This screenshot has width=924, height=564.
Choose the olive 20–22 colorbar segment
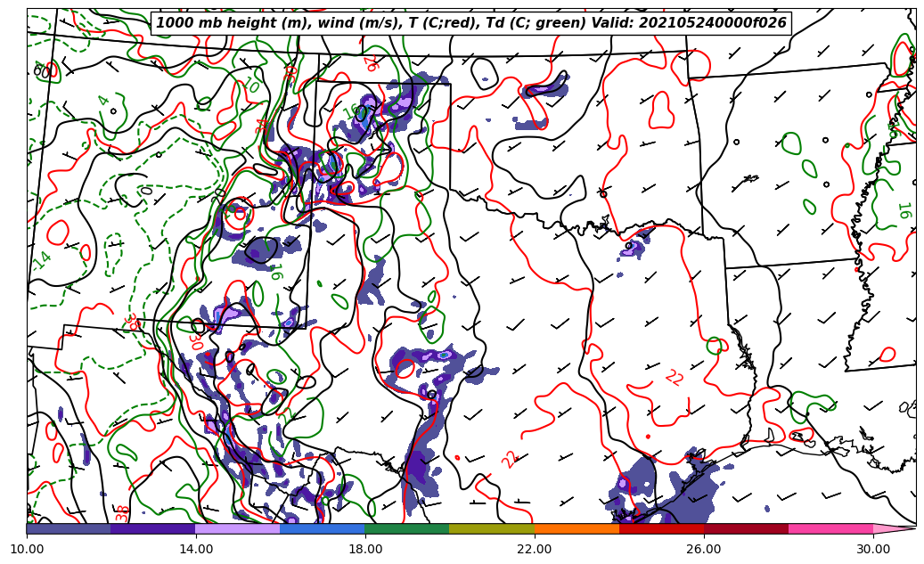(x=492, y=528)
